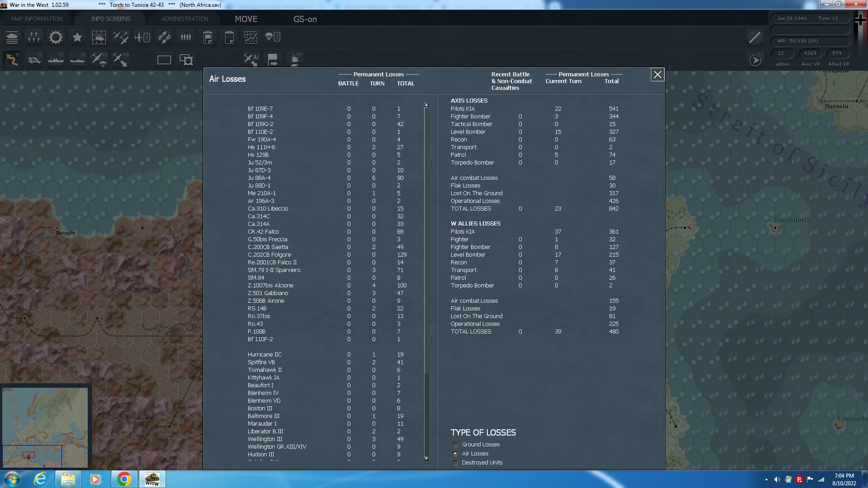The image size is (868, 488).
Task: Open Google Chrome in the taskbar
Action: pyautogui.click(x=124, y=479)
